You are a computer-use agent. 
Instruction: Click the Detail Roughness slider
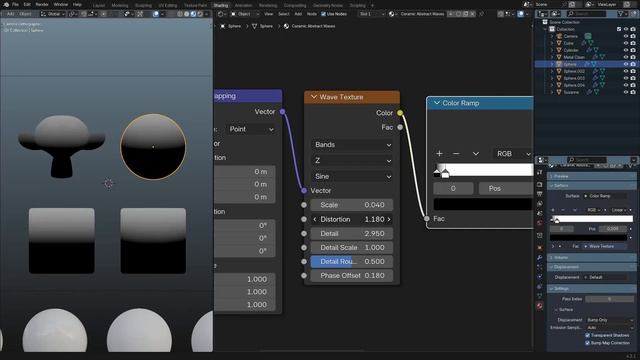click(x=352, y=261)
